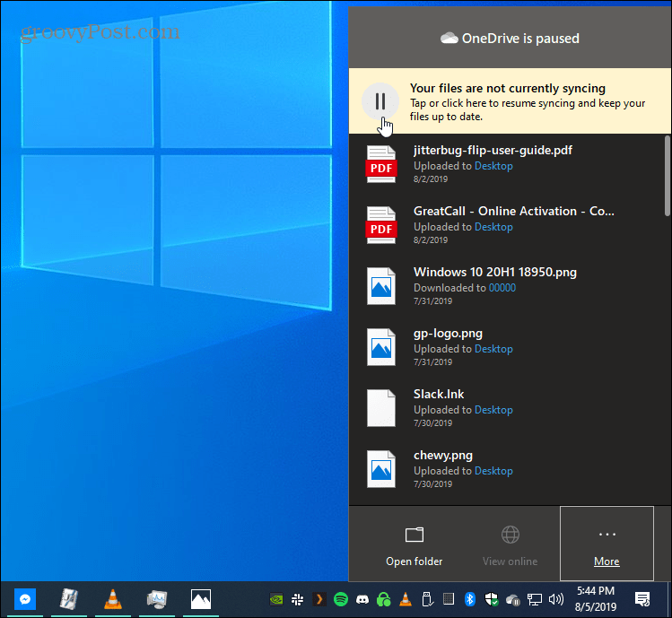Click the GreatCall Online Activation PDF icon
672x618 pixels.
381,225
